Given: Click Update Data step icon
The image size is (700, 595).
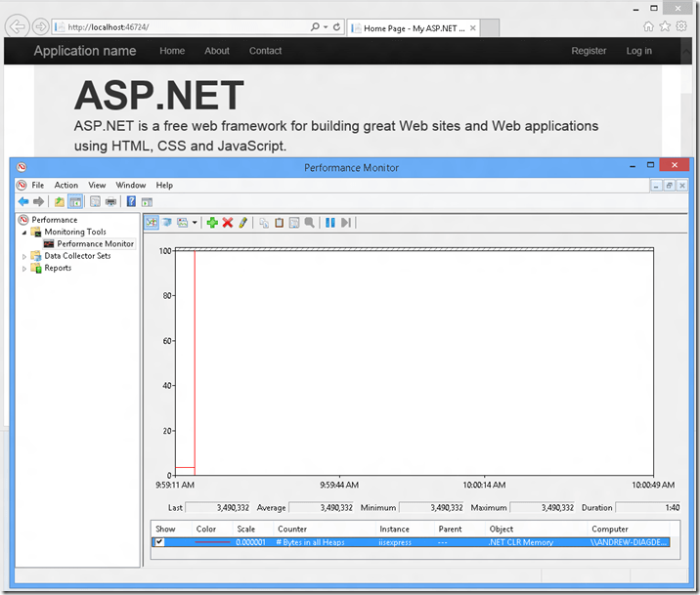Looking at the screenshot, I should tap(346, 223).
